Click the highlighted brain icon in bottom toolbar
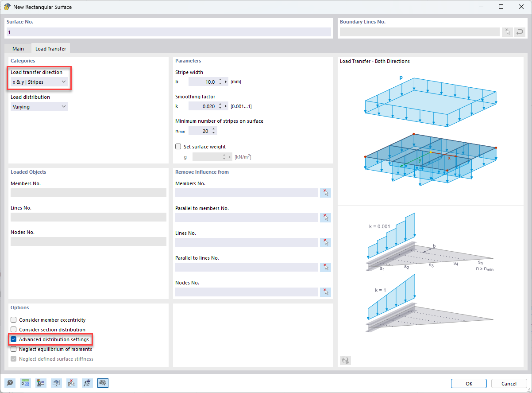Image resolution: width=532 pixels, height=393 pixels. point(103,383)
